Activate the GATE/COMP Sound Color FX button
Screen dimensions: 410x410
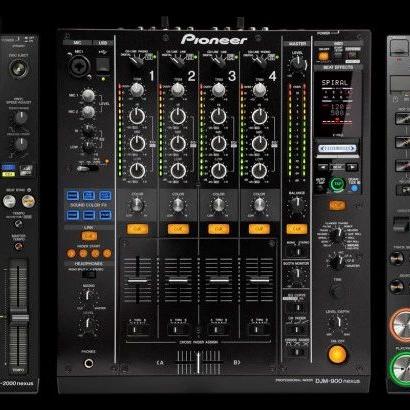[105, 195]
